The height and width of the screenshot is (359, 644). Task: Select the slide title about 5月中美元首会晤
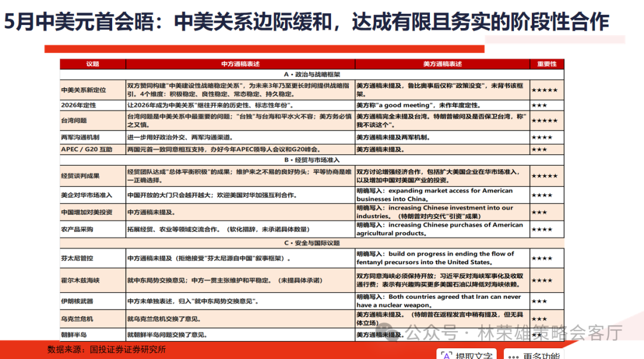[x=306, y=22]
